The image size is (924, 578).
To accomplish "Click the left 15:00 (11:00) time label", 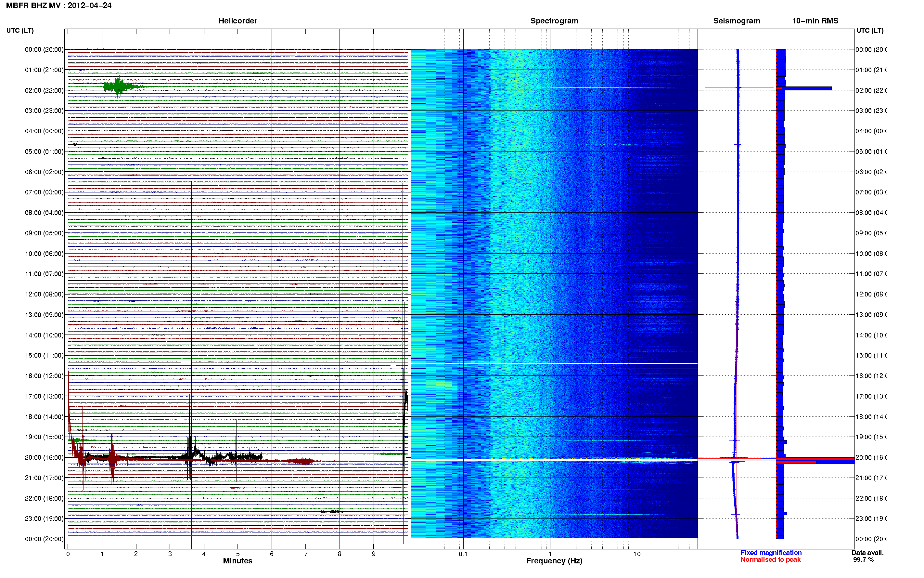I will click(x=44, y=355).
